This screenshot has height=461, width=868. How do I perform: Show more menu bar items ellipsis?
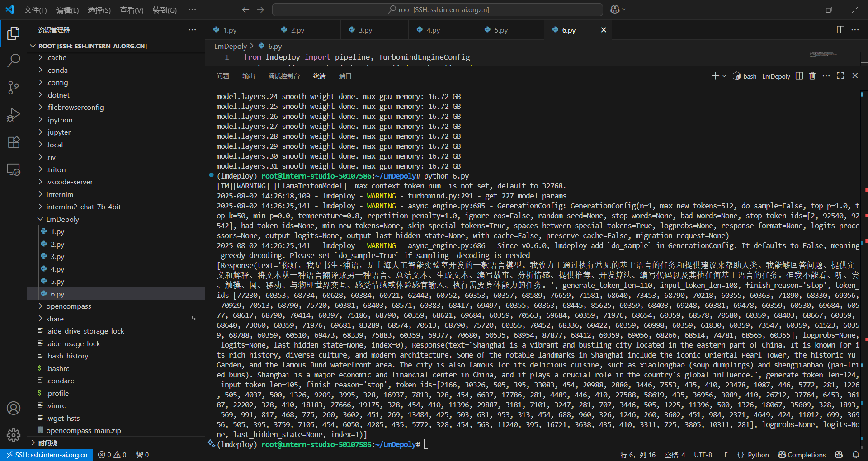[192, 9]
